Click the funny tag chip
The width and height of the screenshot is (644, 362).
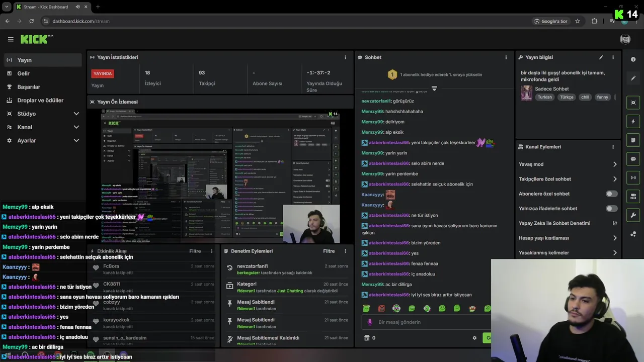(603, 97)
